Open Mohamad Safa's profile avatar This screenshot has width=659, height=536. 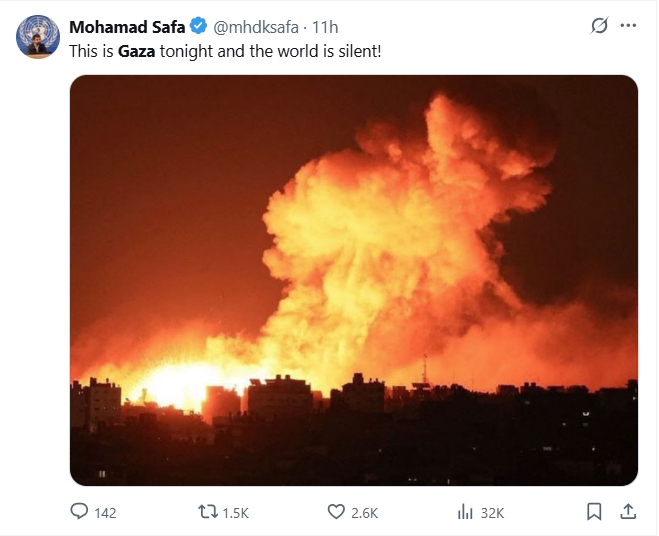[x=36, y=36]
